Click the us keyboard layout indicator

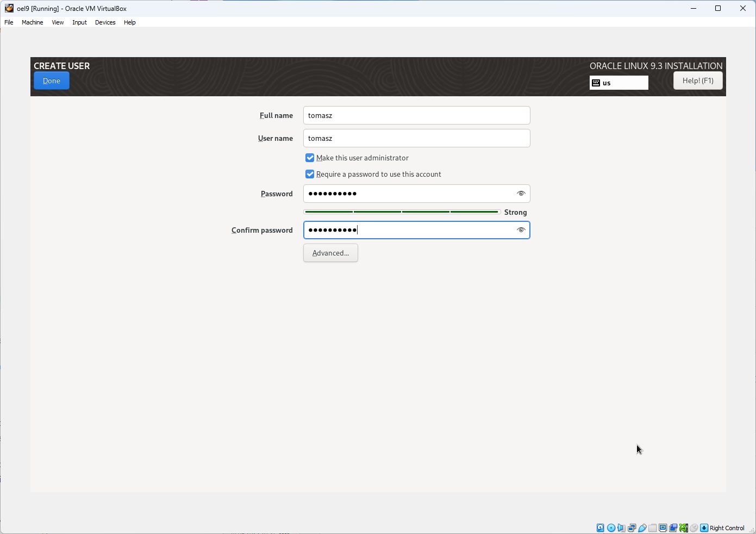[619, 83]
